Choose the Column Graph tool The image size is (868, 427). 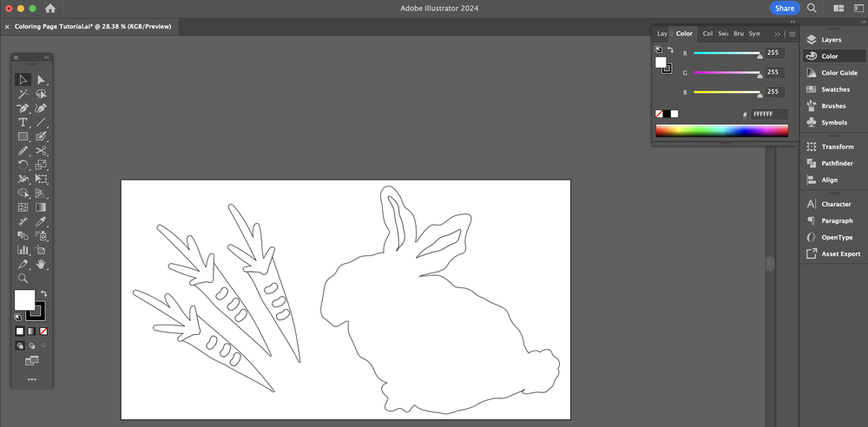tap(23, 250)
